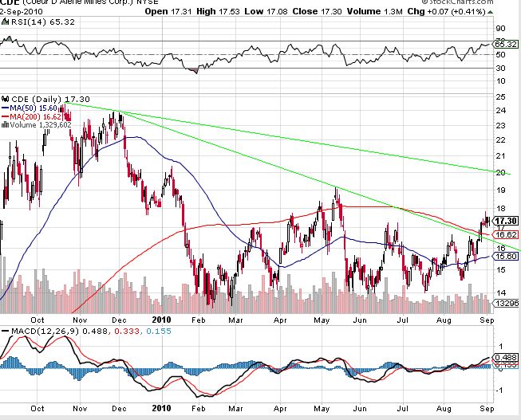Click the RSI(14) 65.32 panel label
Screen dimensions: 521x420
pyautogui.click(x=43, y=22)
